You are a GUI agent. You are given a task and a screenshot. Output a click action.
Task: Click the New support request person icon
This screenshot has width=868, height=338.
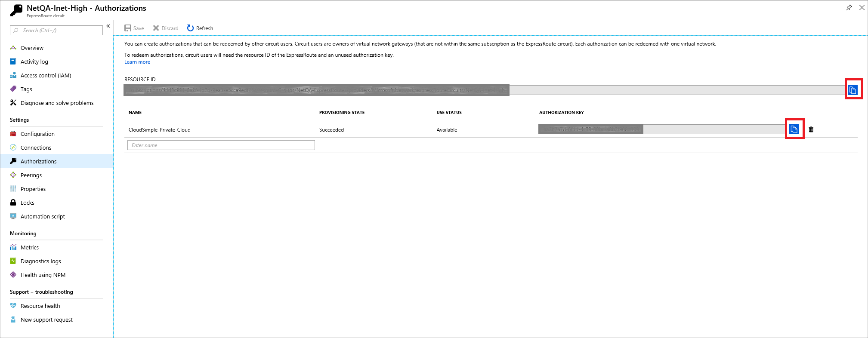tap(13, 320)
